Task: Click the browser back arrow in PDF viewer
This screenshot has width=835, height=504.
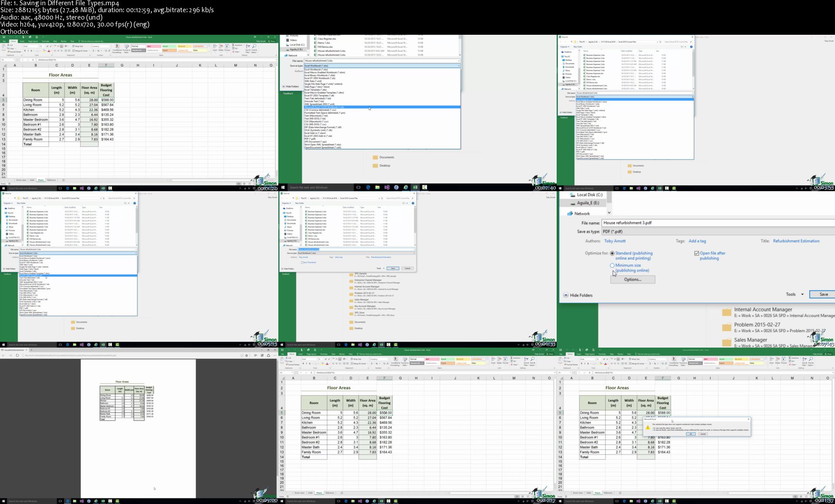Action: coord(3,355)
